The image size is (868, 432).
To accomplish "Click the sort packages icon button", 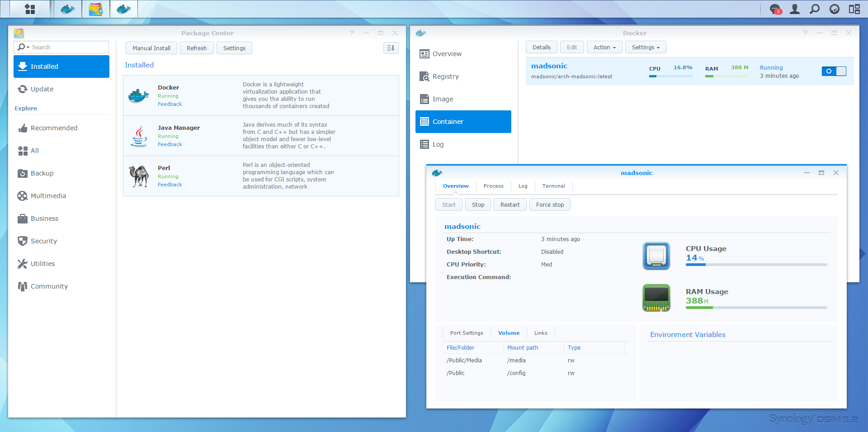I will tap(391, 48).
